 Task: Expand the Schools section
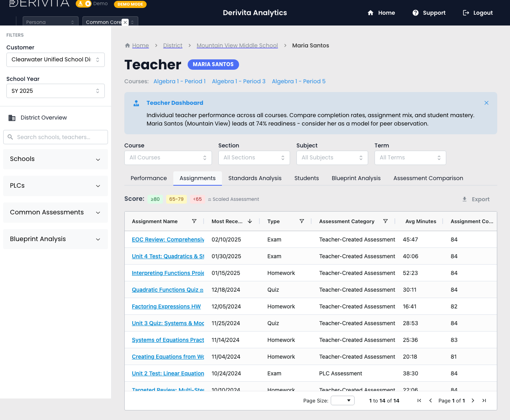(55, 159)
